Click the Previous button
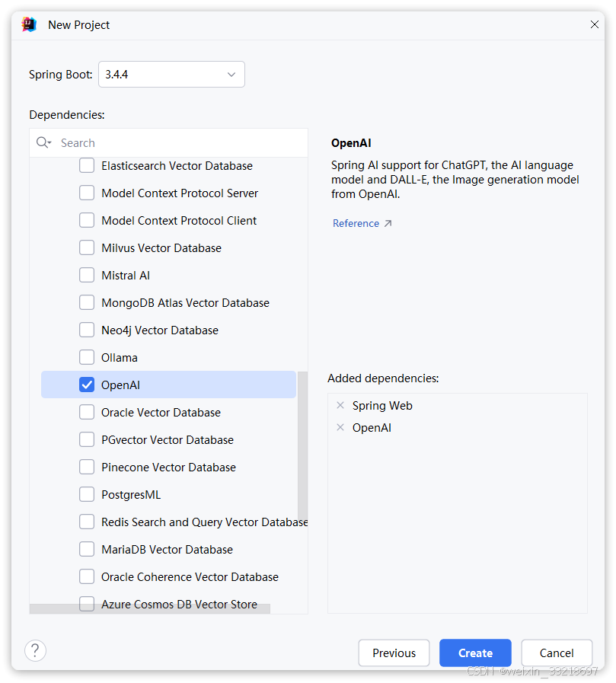This screenshot has width=616, height=683. 394,653
